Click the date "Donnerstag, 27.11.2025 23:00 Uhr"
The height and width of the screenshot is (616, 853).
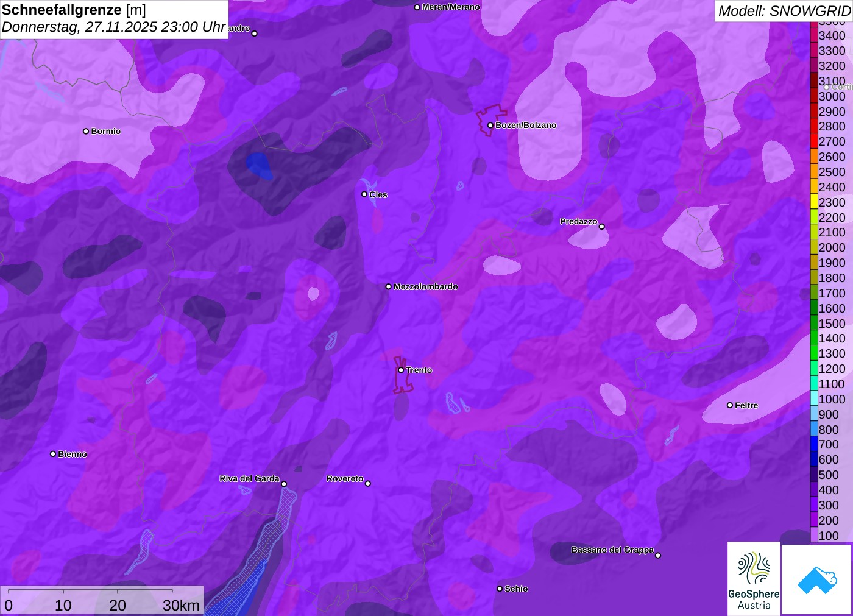pos(114,27)
